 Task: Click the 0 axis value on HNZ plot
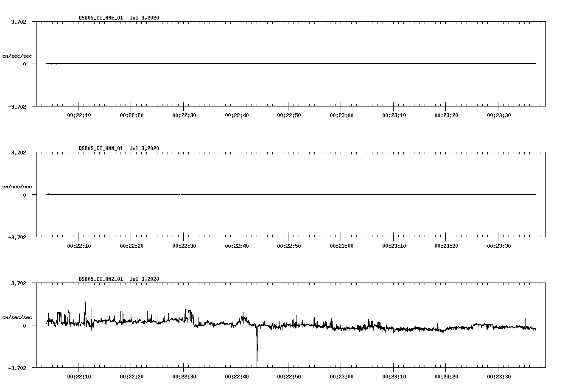pos(25,326)
